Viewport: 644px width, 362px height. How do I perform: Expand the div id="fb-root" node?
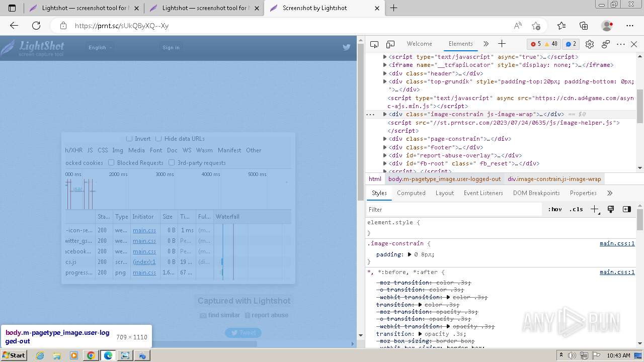(x=385, y=163)
